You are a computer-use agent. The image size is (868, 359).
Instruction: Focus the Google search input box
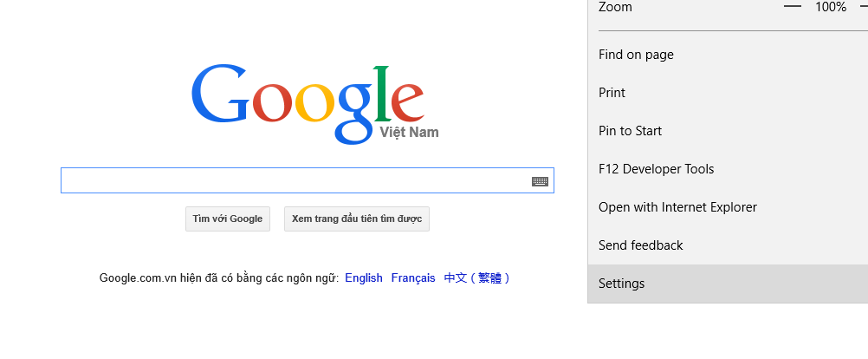(x=308, y=180)
